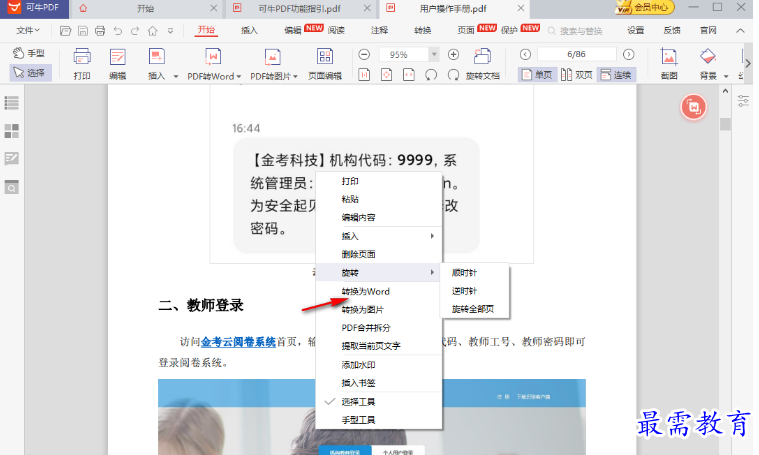Click the 截图 screenshot tool

(669, 63)
